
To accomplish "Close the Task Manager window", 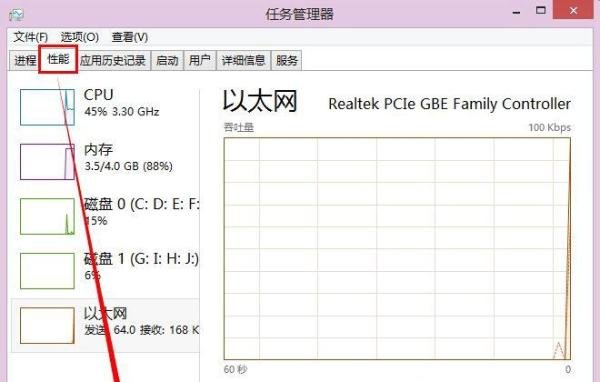I will click(x=573, y=10).
